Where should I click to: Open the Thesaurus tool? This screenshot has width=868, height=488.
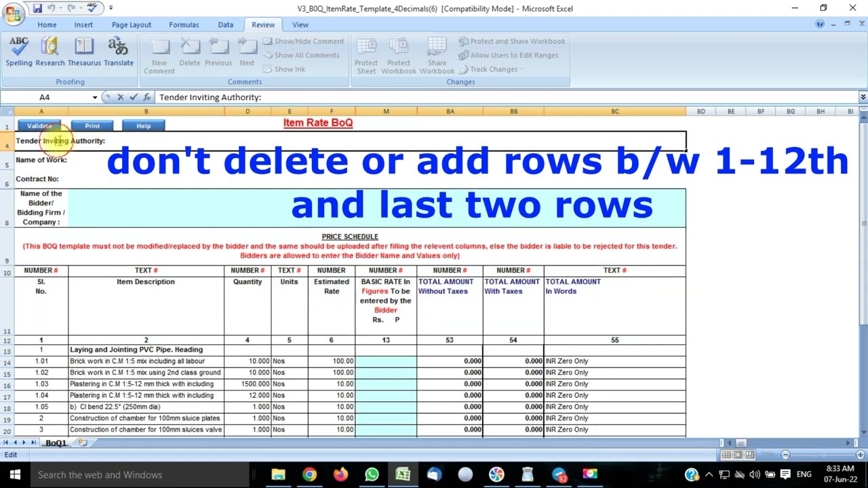coord(84,52)
